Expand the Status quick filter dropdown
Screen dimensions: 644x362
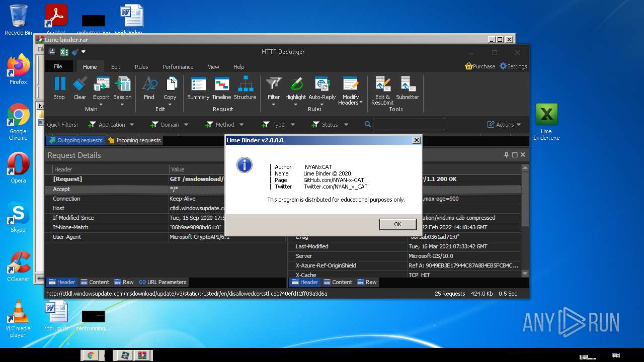pyautogui.click(x=346, y=125)
